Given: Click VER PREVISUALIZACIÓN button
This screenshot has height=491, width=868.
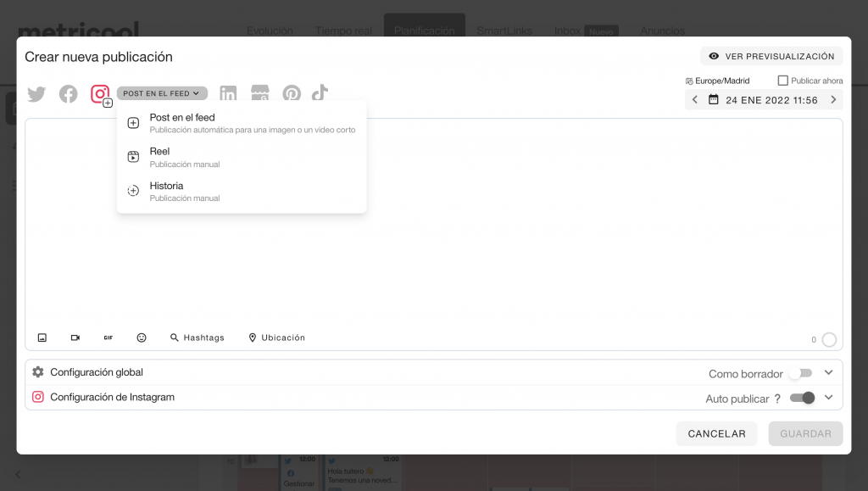Looking at the screenshot, I should click(x=771, y=56).
